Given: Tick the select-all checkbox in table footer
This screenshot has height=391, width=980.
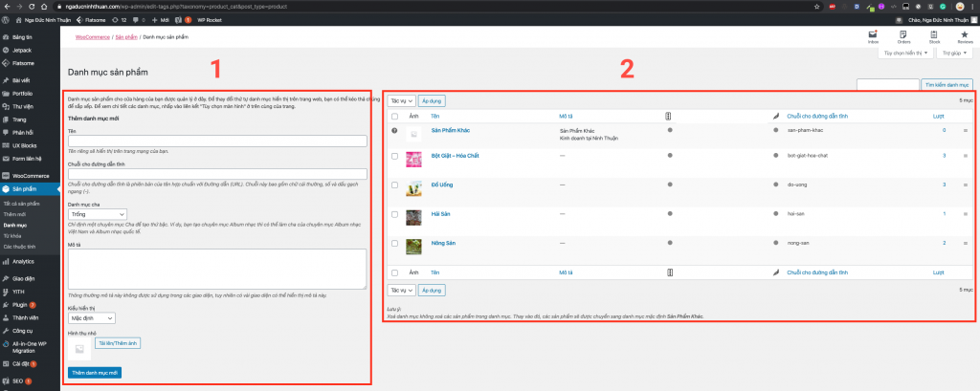Looking at the screenshot, I should click(394, 273).
